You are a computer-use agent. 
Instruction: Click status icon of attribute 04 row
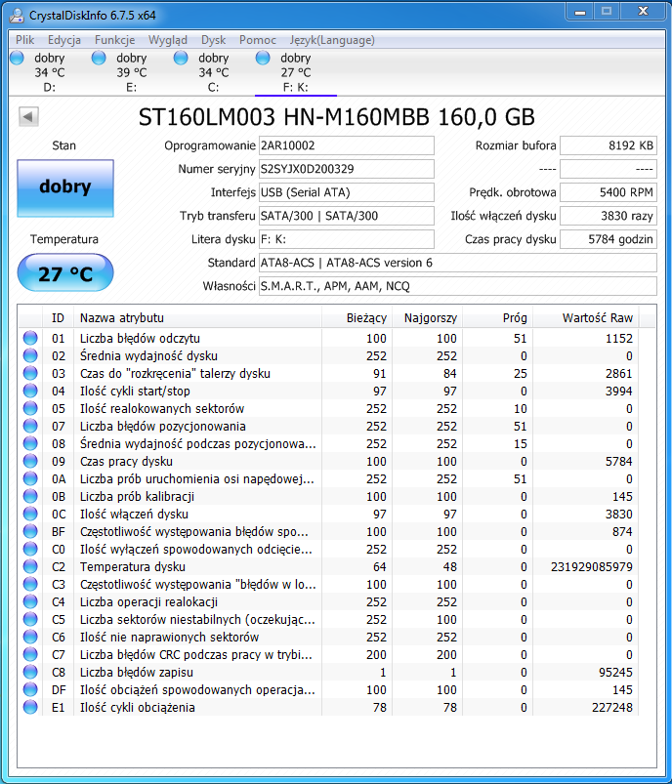30,391
